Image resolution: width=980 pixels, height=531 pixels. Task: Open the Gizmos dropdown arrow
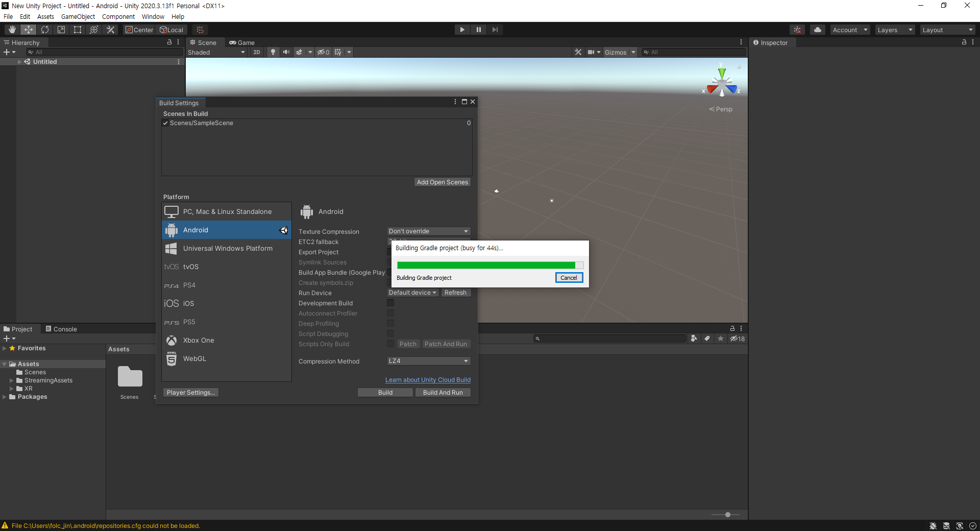click(633, 52)
